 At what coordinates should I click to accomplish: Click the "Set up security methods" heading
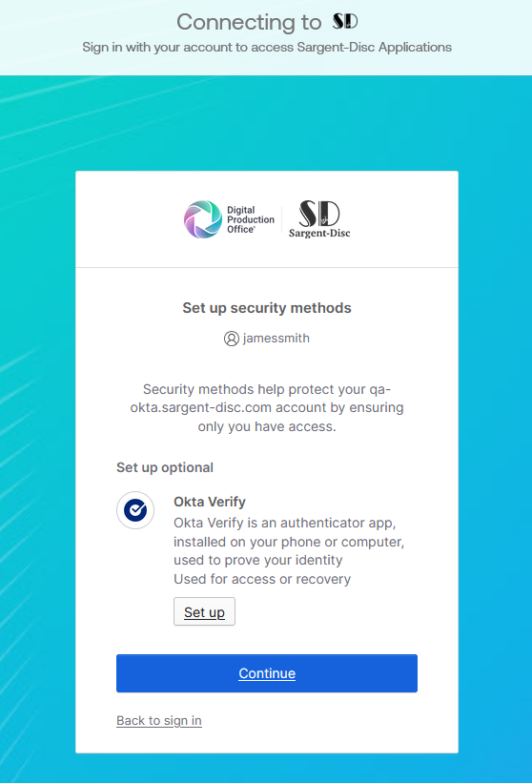[x=267, y=308]
